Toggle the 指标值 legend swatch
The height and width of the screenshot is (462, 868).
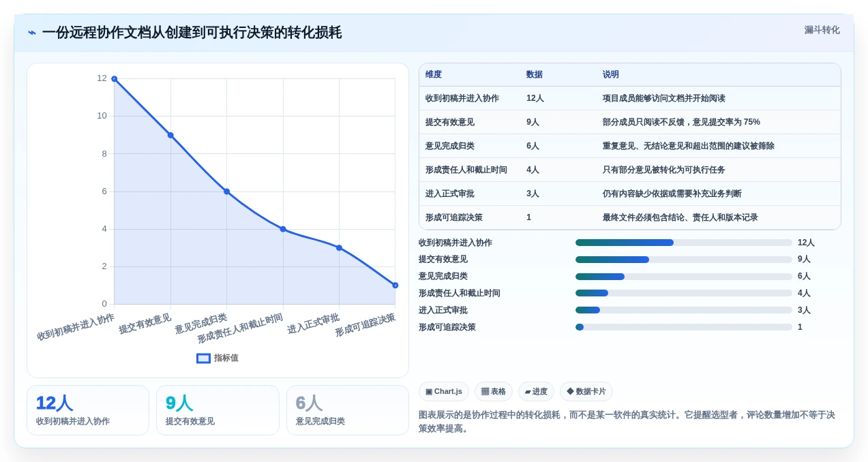[203, 358]
